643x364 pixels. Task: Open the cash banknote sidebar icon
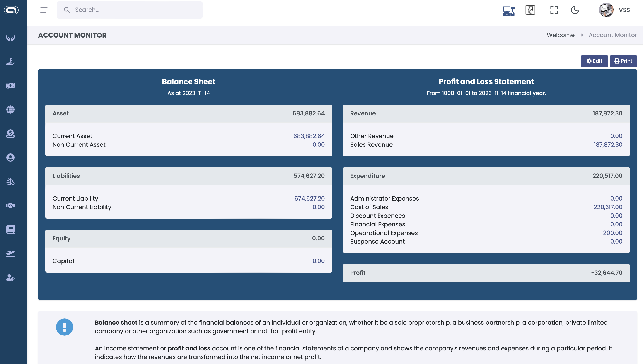point(10,86)
